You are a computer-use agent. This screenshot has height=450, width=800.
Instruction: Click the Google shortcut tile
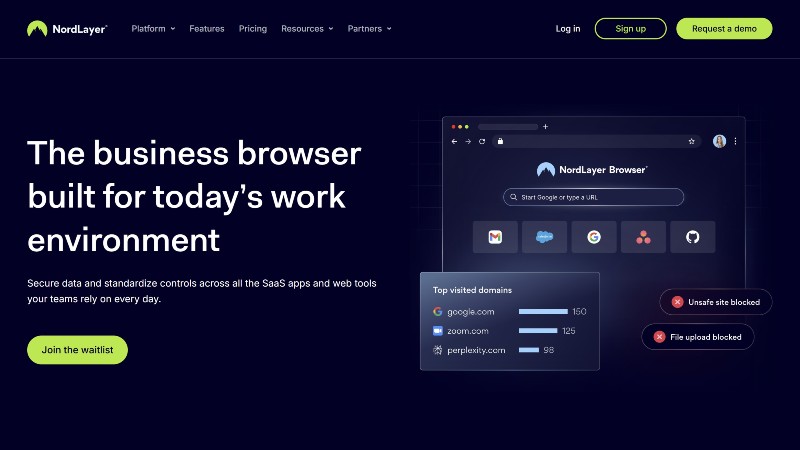tap(594, 237)
